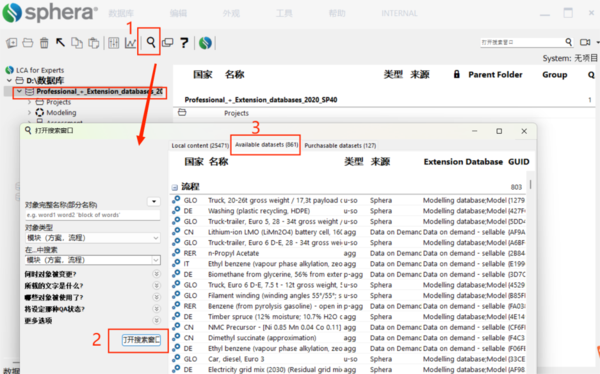Select the Benzene (from pyrolysis gasoline) row
The width and height of the screenshot is (600, 374).
(x=348, y=306)
